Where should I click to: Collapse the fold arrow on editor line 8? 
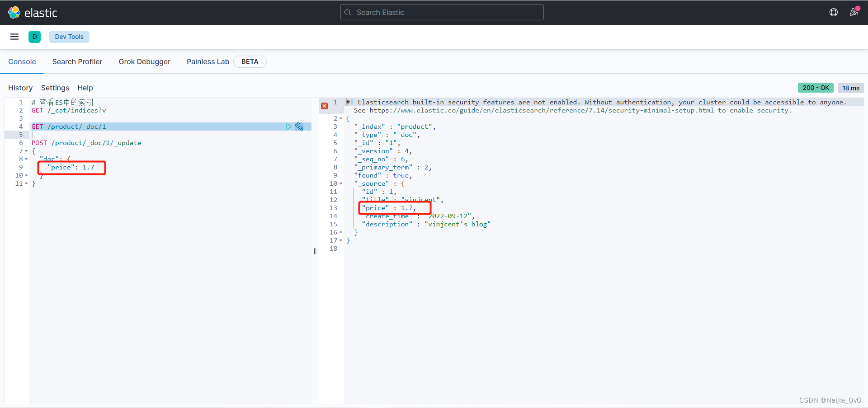click(26, 159)
